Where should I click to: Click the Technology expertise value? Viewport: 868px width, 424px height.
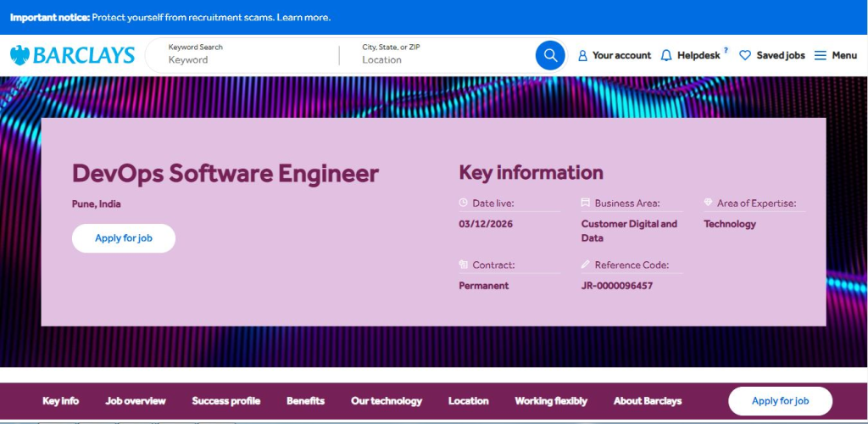click(x=730, y=224)
